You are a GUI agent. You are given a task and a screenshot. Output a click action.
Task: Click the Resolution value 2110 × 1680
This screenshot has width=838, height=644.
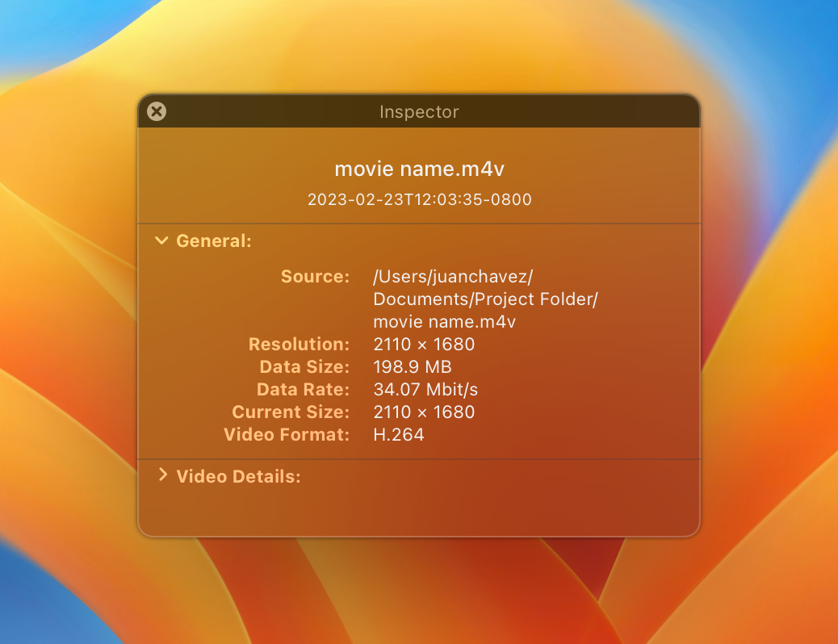[x=424, y=344]
